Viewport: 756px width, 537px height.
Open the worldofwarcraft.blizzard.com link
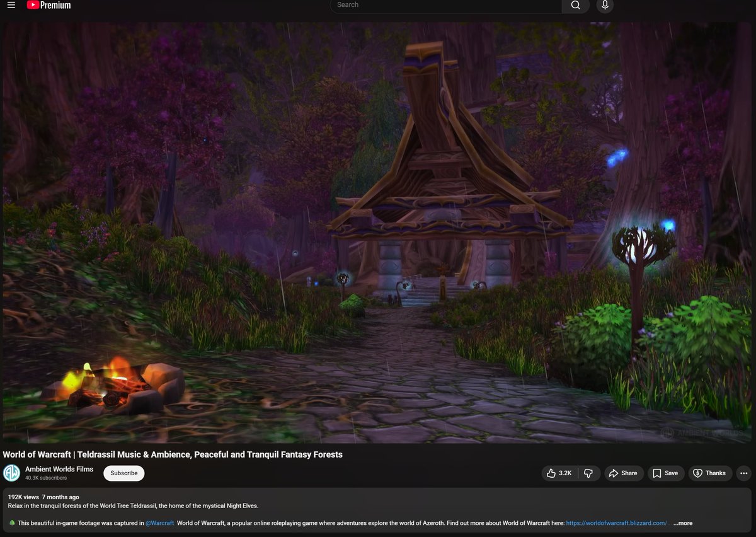[618, 523]
